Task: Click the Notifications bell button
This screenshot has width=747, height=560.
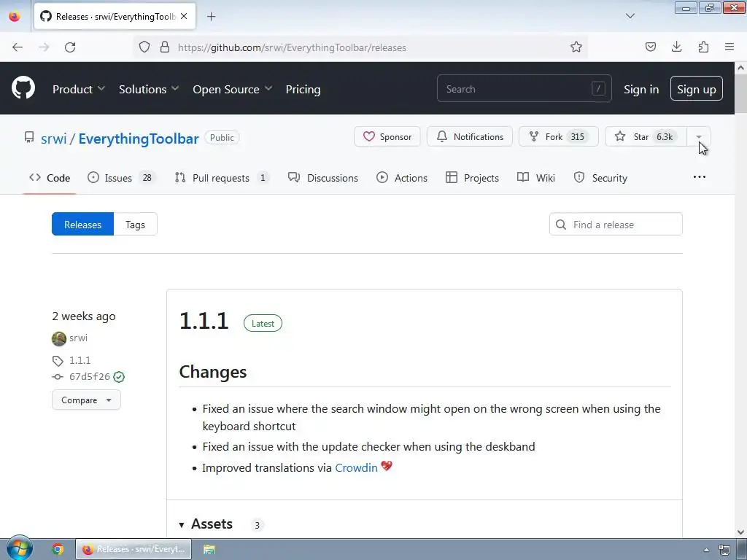Action: 470,136
